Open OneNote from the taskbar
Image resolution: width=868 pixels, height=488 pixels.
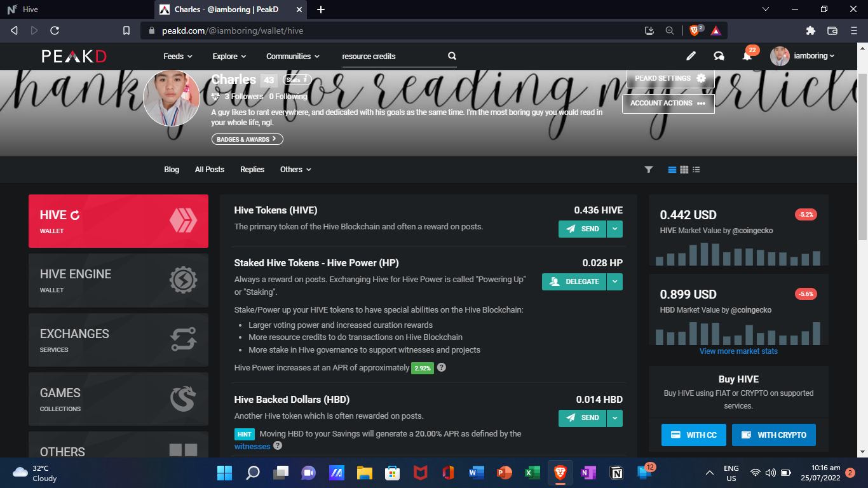588,473
